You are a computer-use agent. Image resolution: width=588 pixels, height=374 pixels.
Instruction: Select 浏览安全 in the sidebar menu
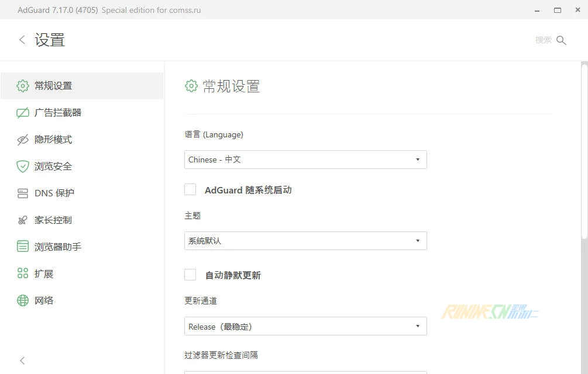point(53,167)
